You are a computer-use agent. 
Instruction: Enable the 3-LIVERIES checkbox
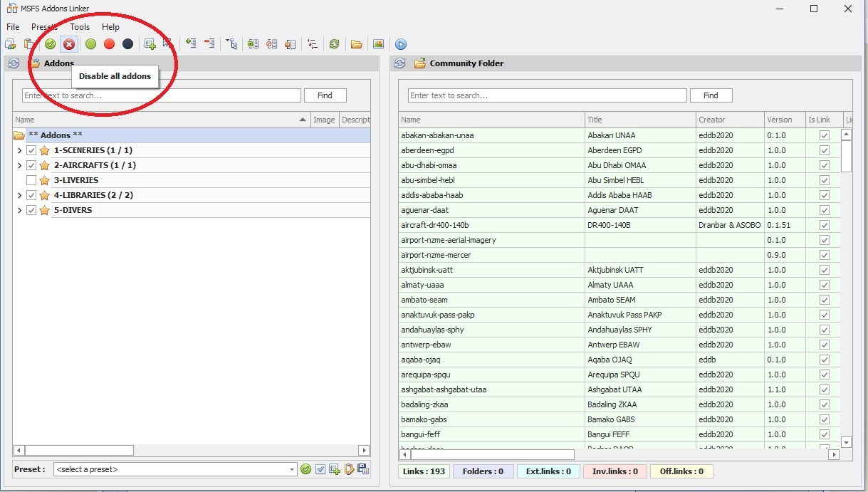tap(31, 180)
